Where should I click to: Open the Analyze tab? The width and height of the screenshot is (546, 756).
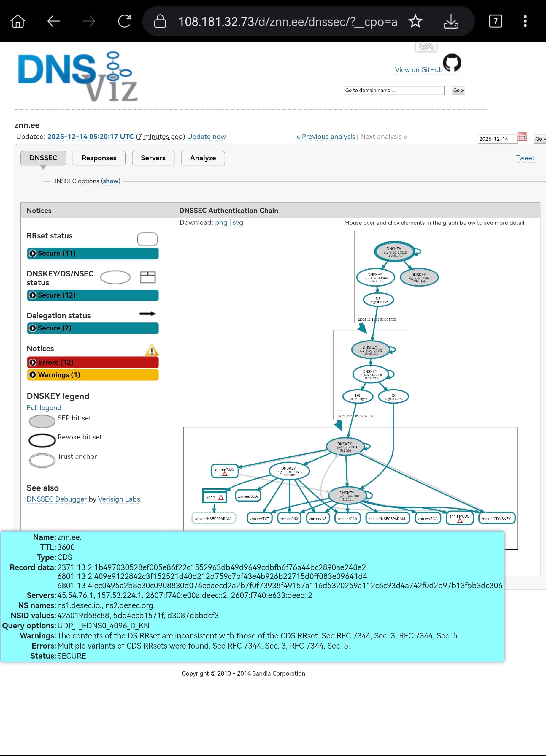pos(203,158)
